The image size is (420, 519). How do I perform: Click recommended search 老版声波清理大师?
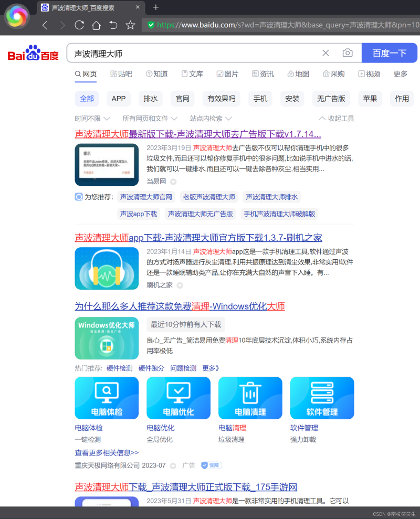point(209,197)
